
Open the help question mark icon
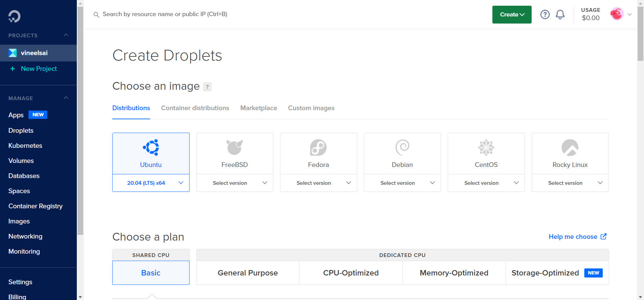[x=545, y=14]
